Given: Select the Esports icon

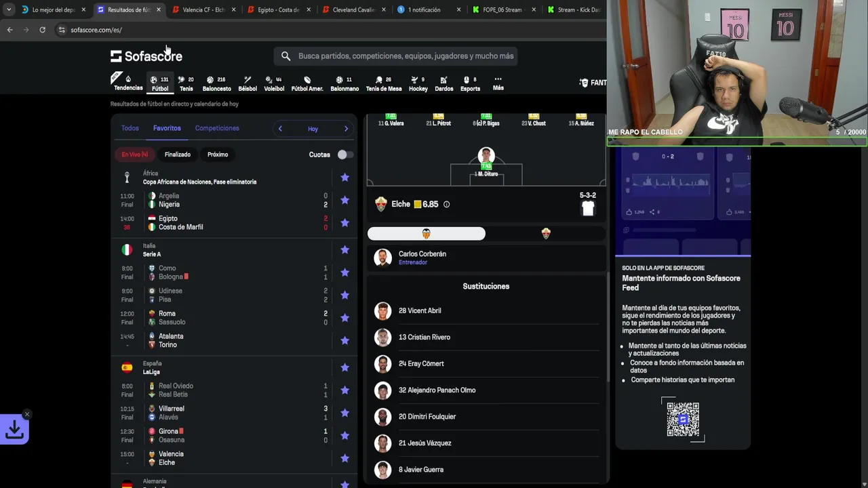Looking at the screenshot, I should click(470, 83).
